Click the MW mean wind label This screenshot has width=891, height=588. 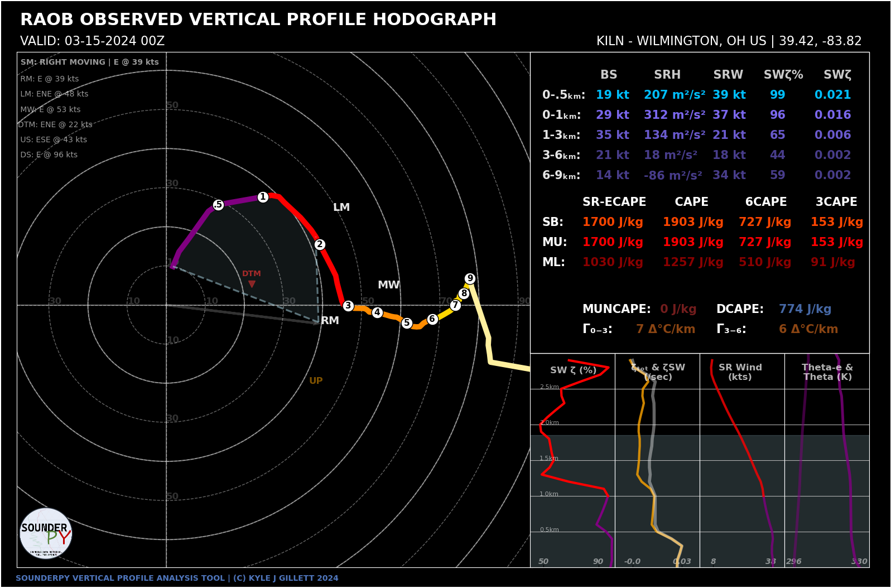tap(389, 285)
